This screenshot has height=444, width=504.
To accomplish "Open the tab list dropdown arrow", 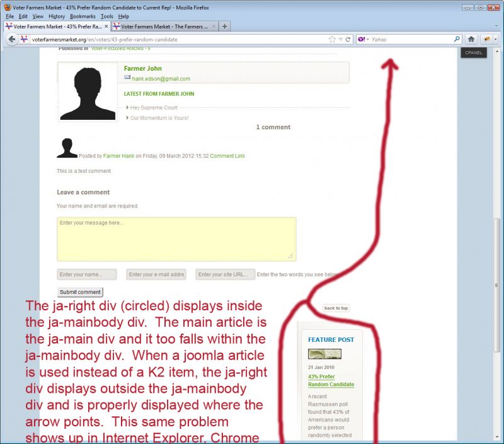I will click(x=496, y=26).
